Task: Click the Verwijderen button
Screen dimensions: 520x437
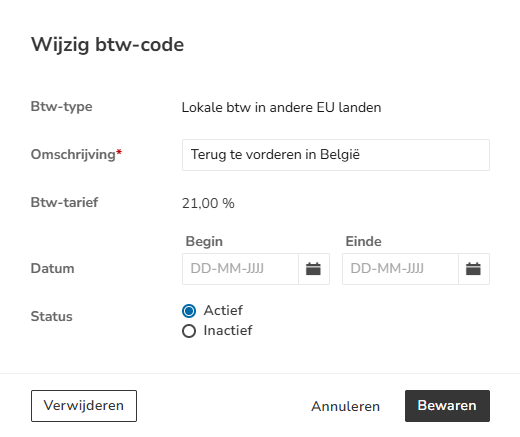Action: click(x=84, y=406)
